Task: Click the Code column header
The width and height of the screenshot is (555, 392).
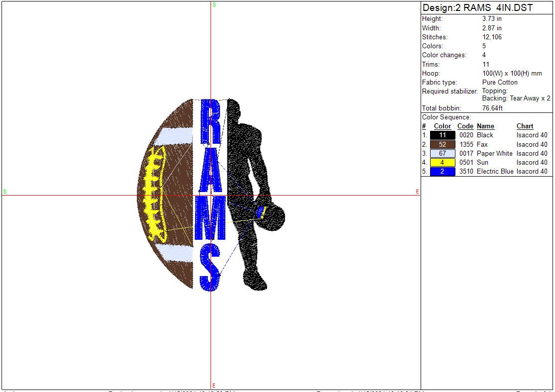Action: coord(465,126)
